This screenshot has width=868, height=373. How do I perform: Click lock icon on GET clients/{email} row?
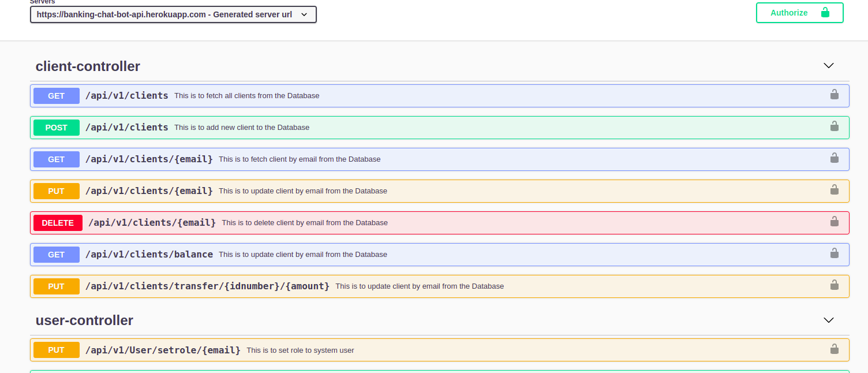click(x=834, y=158)
